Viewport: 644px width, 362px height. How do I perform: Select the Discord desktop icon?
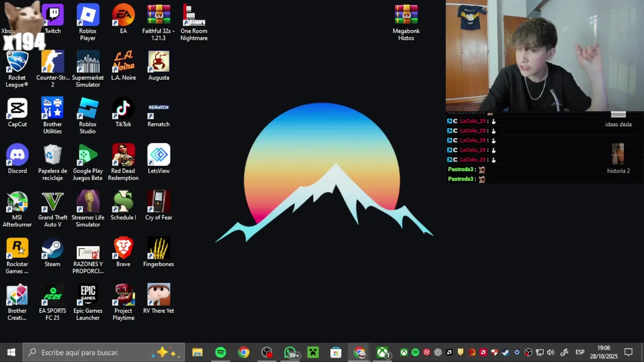click(17, 159)
